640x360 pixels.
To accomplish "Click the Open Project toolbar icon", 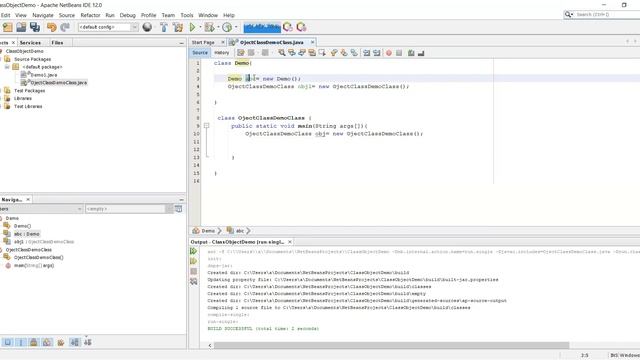I will (x=21, y=27).
